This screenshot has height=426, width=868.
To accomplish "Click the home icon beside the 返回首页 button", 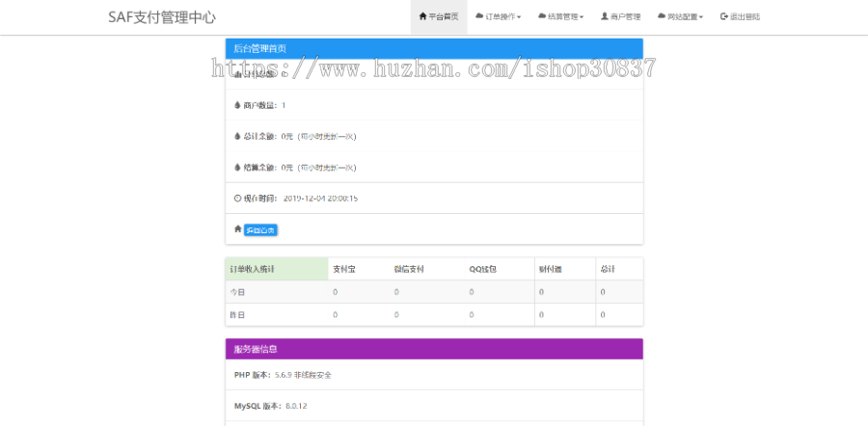I will [237, 228].
